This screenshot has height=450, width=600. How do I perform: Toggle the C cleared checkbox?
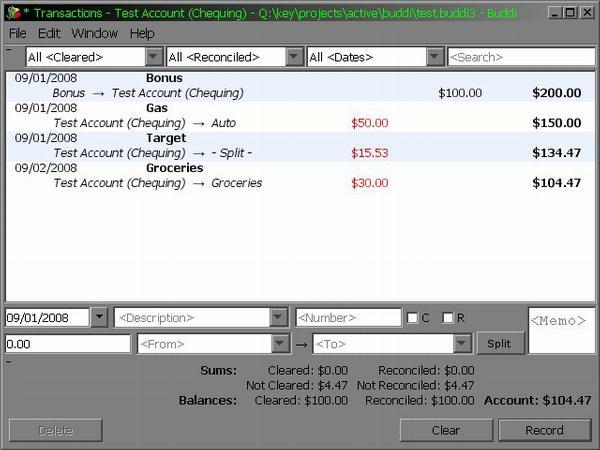412,318
